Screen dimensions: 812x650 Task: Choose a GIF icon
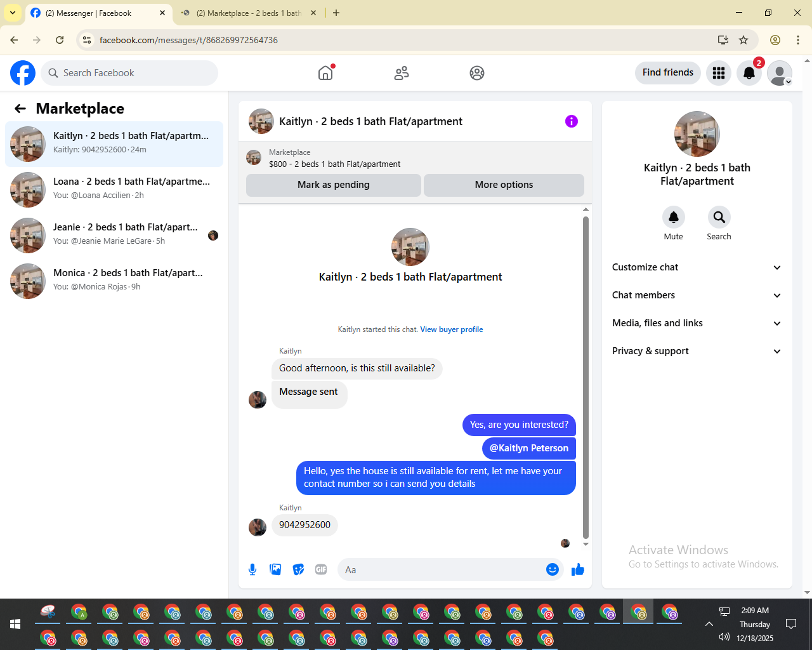coord(321,569)
